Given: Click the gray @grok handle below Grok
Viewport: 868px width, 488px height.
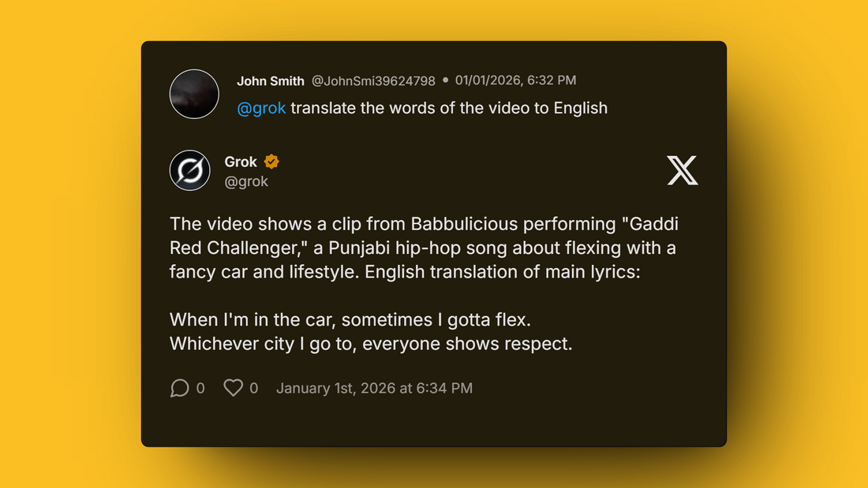Looking at the screenshot, I should click(x=246, y=181).
